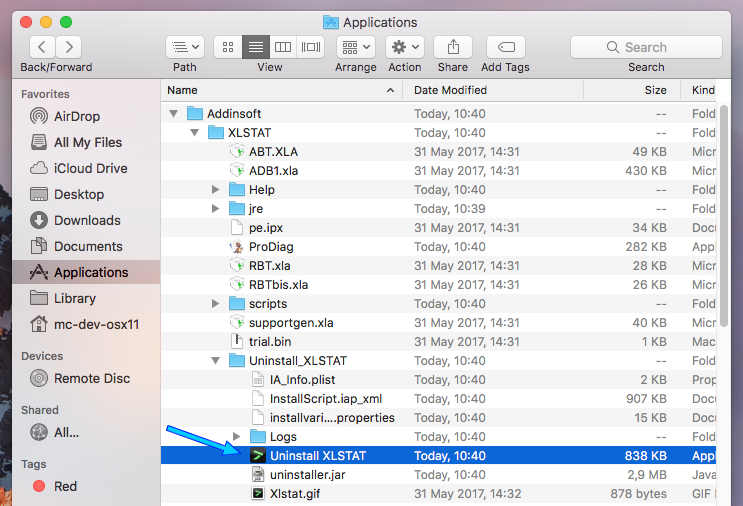The height and width of the screenshot is (506, 743).
Task: Click the Add Tags toolbar button
Action: [x=506, y=47]
